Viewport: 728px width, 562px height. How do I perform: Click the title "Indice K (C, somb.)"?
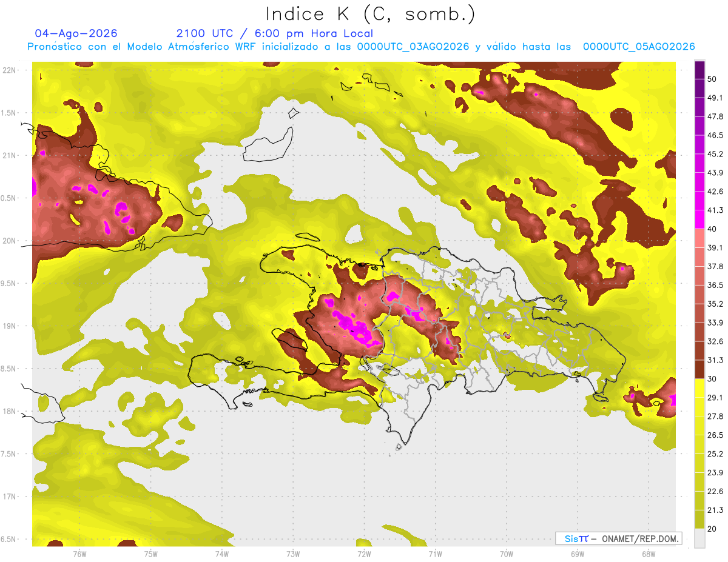[x=370, y=13]
